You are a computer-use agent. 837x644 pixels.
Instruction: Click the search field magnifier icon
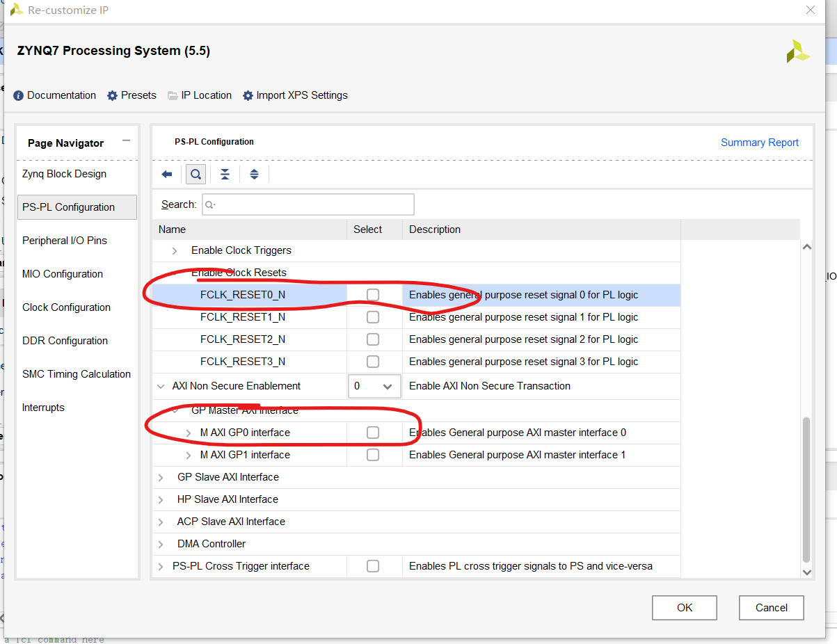(209, 204)
